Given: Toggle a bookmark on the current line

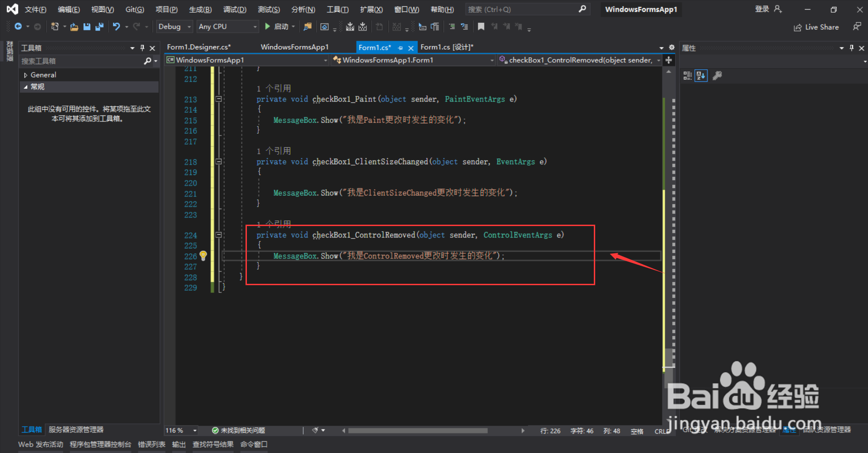Looking at the screenshot, I should coord(481,27).
